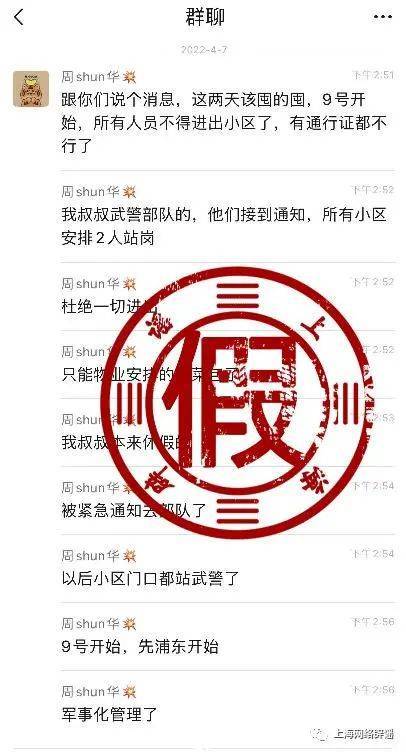The height and width of the screenshot is (752, 406).
Task: Tap the sender's avatar picture
Action: [x=31, y=89]
